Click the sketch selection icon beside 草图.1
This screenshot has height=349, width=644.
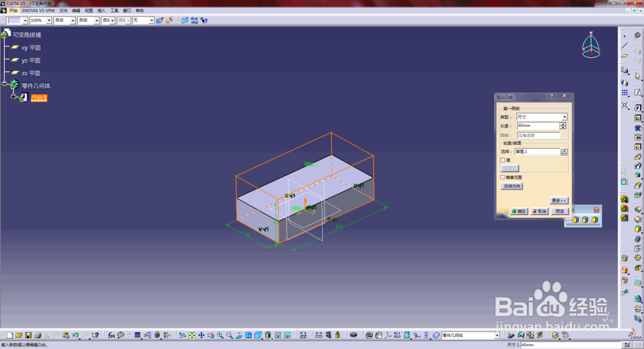(563, 151)
